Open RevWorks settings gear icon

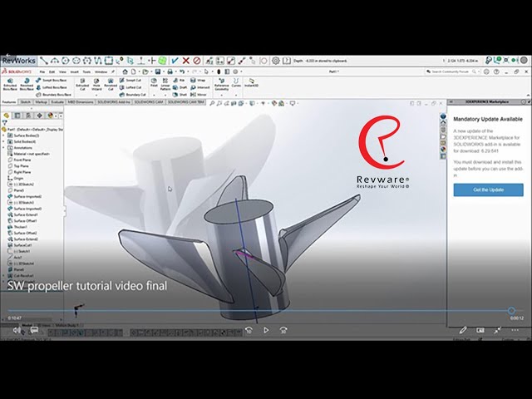pyautogui.click(x=275, y=61)
